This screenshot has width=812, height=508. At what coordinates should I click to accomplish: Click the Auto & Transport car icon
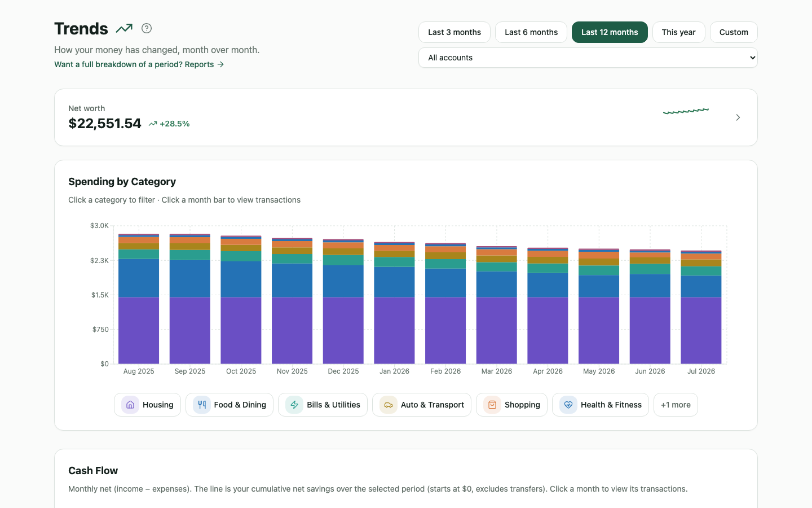tap(389, 405)
